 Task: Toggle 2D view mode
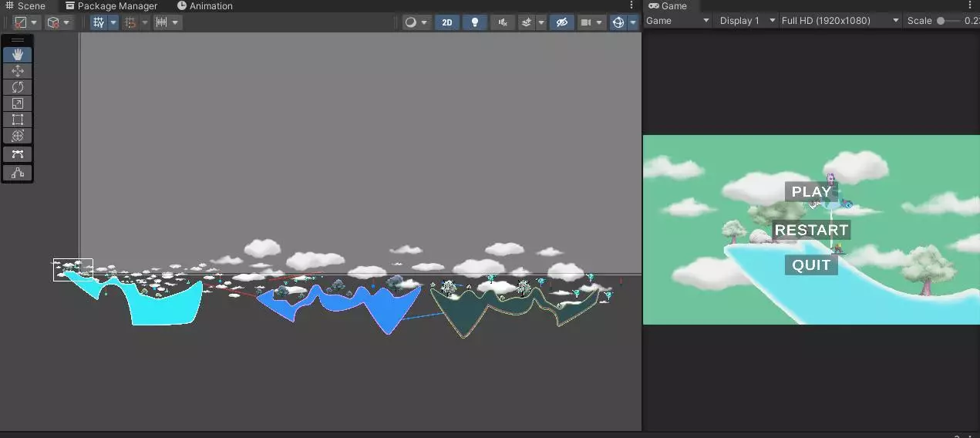click(446, 22)
